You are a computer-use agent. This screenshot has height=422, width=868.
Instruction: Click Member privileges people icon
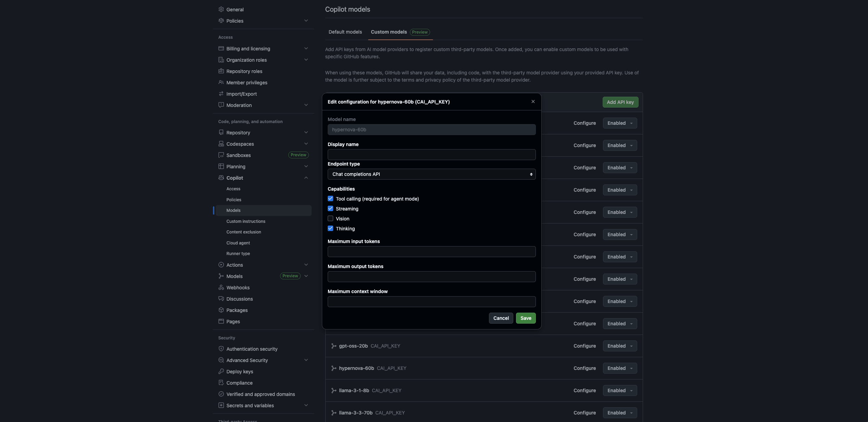[221, 82]
